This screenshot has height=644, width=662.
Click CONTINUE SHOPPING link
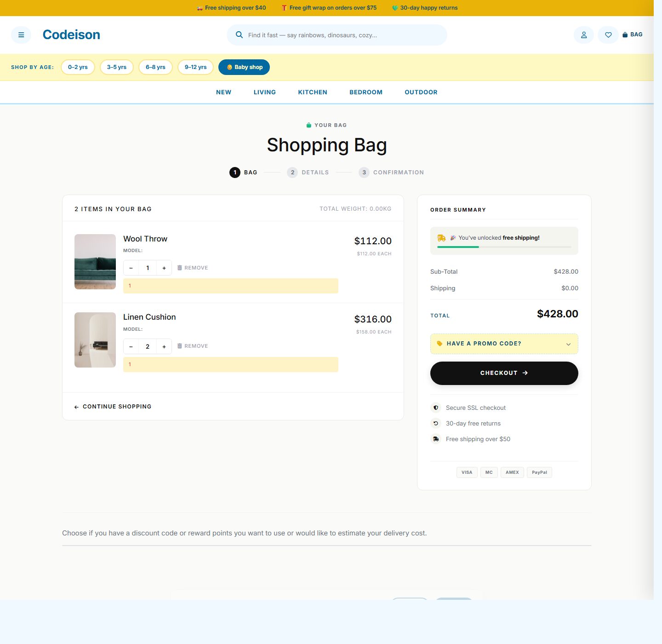click(113, 407)
